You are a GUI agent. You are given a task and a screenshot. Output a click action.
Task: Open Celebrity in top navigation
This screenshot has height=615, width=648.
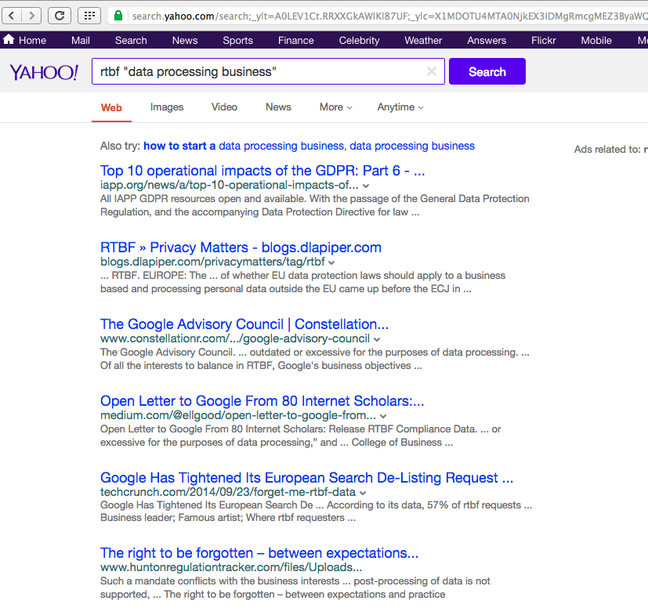(x=359, y=41)
